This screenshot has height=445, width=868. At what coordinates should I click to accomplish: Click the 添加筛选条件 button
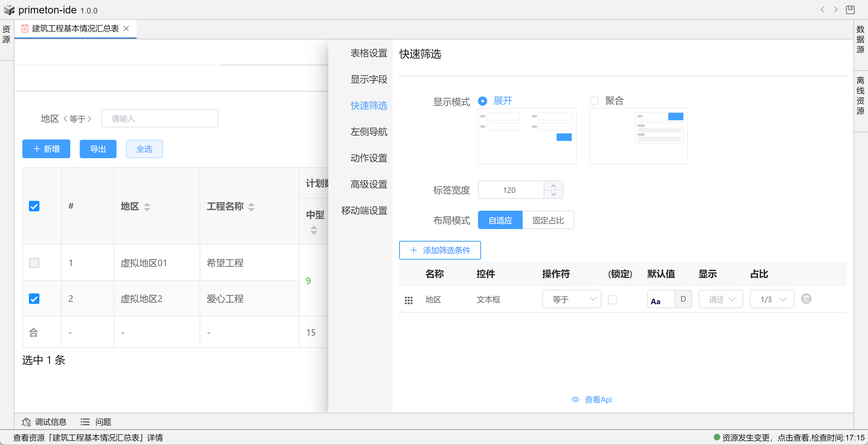440,250
